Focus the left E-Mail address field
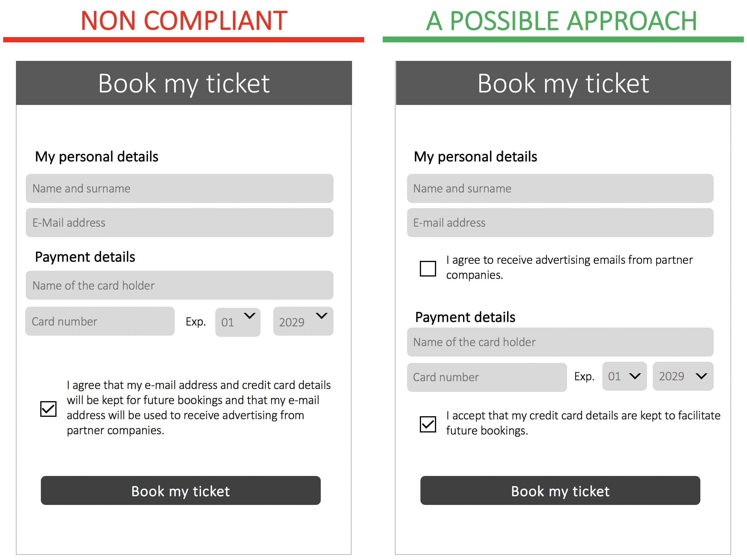The image size is (747, 560). [x=180, y=223]
